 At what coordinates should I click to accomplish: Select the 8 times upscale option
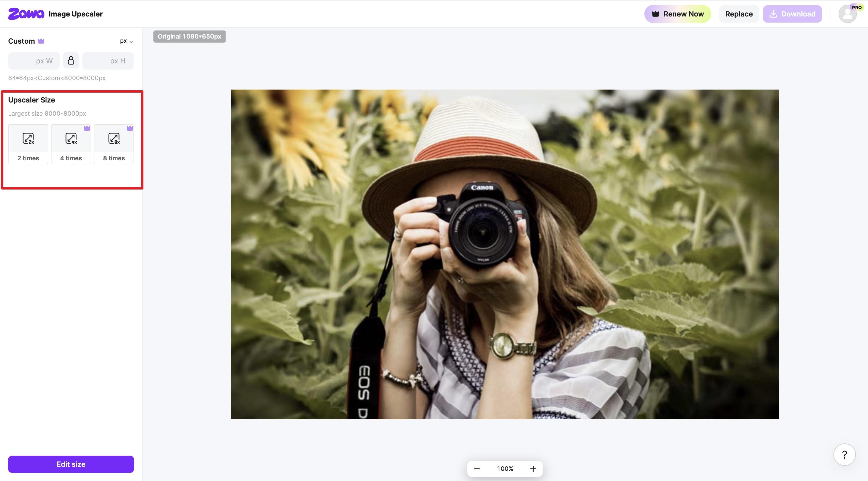click(114, 144)
